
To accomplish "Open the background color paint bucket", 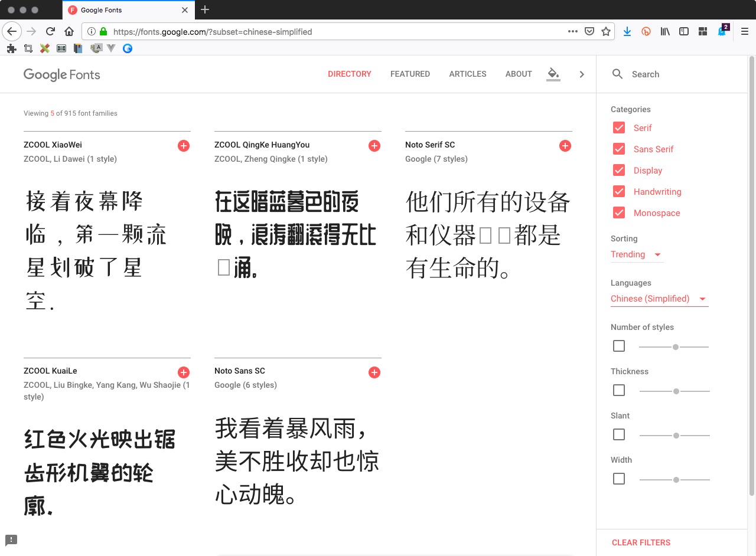I will tap(553, 74).
